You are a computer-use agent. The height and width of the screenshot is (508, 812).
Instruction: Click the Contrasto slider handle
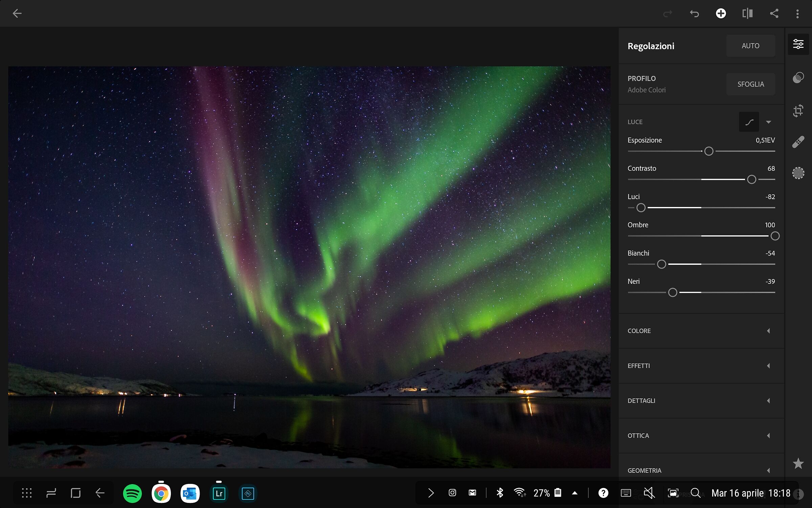(751, 179)
